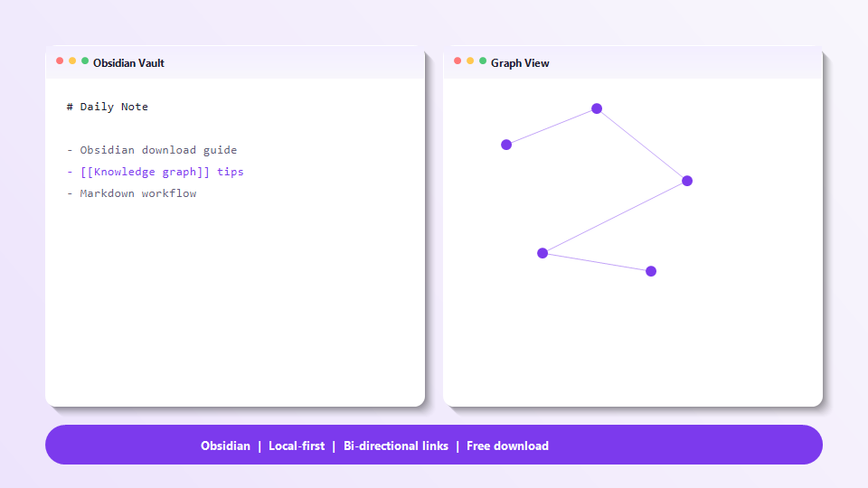Maximize Obsidian Vault window using green dot
The height and width of the screenshot is (488, 868).
85,61
